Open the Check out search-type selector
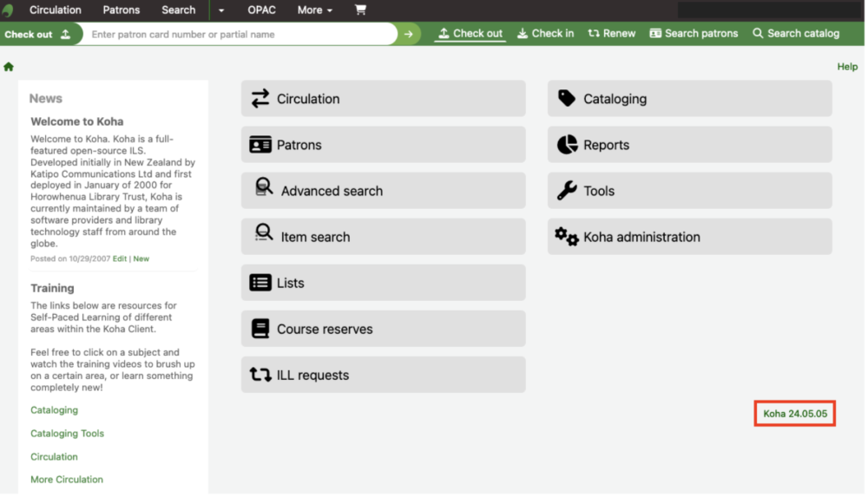Image resolution: width=868 pixels, height=497 pixels. pyautogui.click(x=37, y=35)
